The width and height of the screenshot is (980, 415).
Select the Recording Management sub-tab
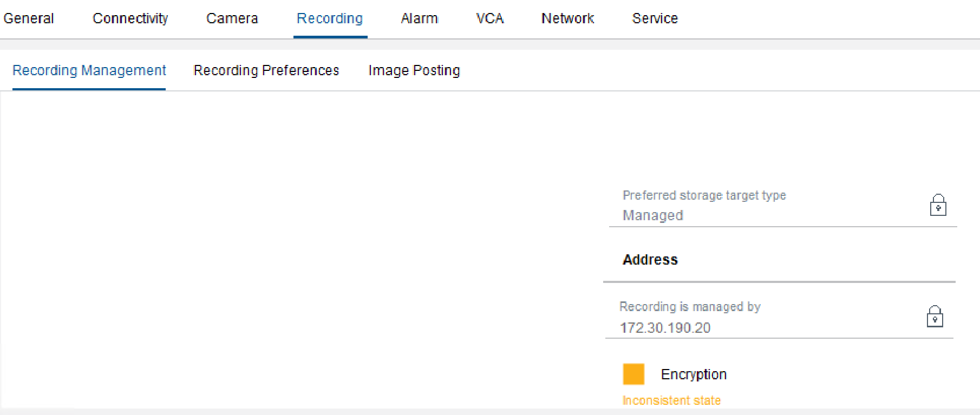[x=89, y=70]
